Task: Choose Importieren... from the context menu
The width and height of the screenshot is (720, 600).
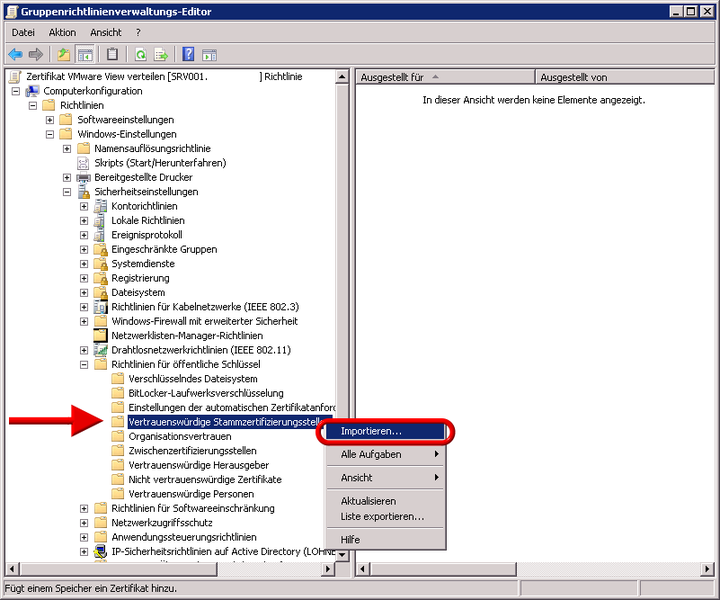Action: [372, 431]
